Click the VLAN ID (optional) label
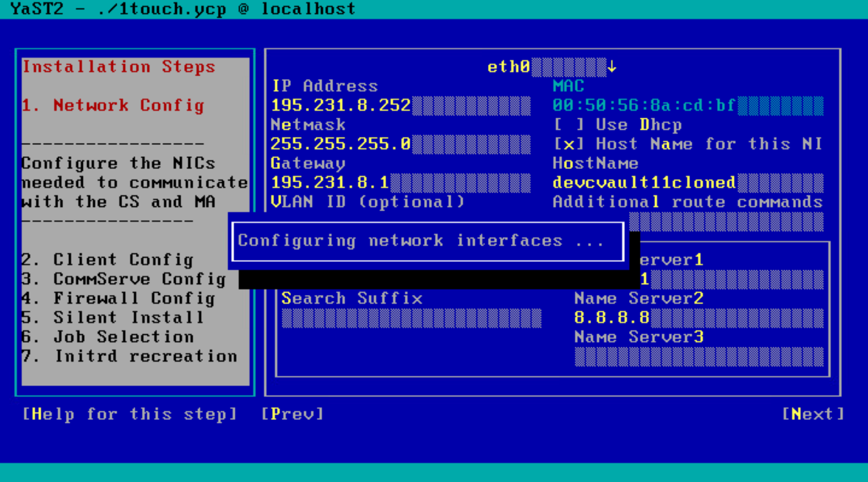Image resolution: width=868 pixels, height=482 pixels. [x=368, y=202]
